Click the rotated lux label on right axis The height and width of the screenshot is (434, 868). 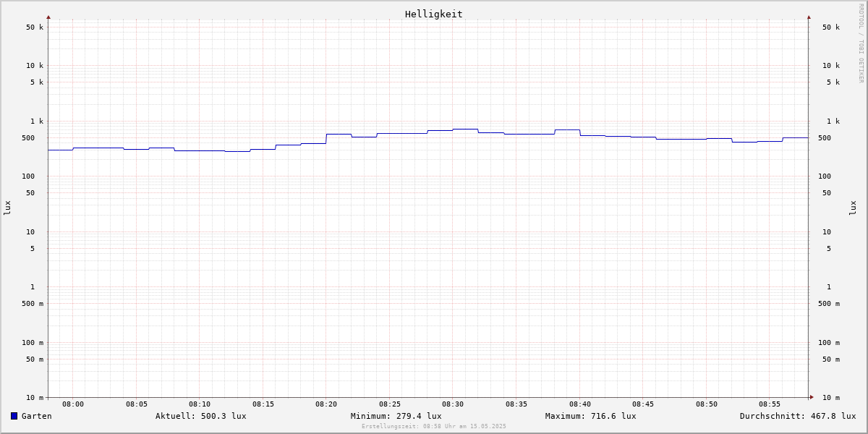[x=853, y=208]
